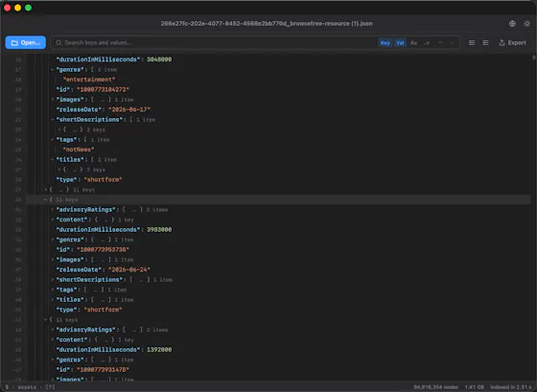Click the collapse all rows icon

point(485,43)
